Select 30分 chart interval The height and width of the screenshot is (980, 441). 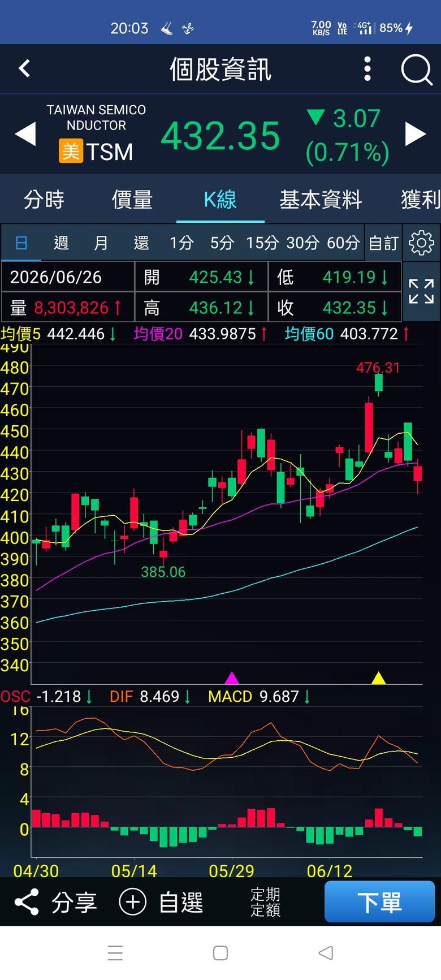303,243
